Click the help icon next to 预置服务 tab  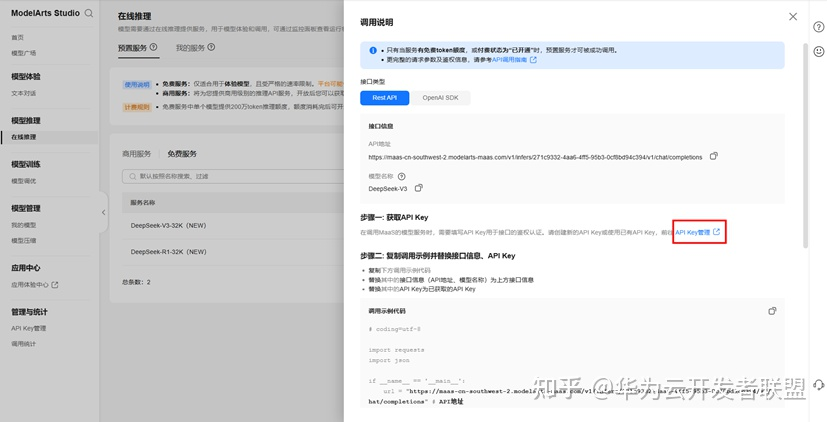coord(154,47)
